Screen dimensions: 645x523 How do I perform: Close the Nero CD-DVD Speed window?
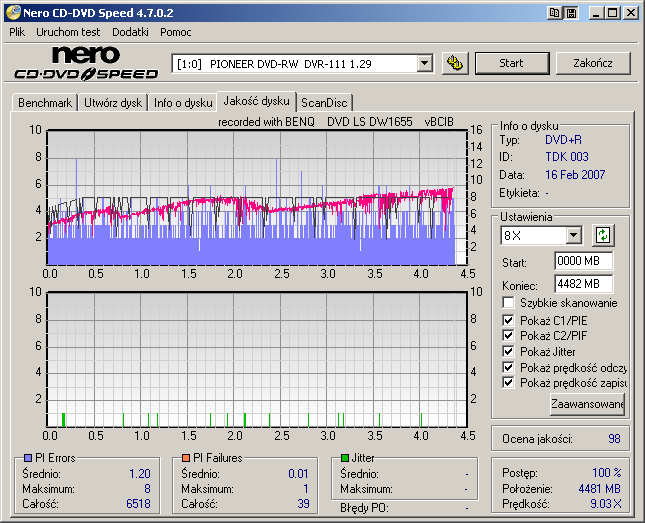tap(631, 13)
